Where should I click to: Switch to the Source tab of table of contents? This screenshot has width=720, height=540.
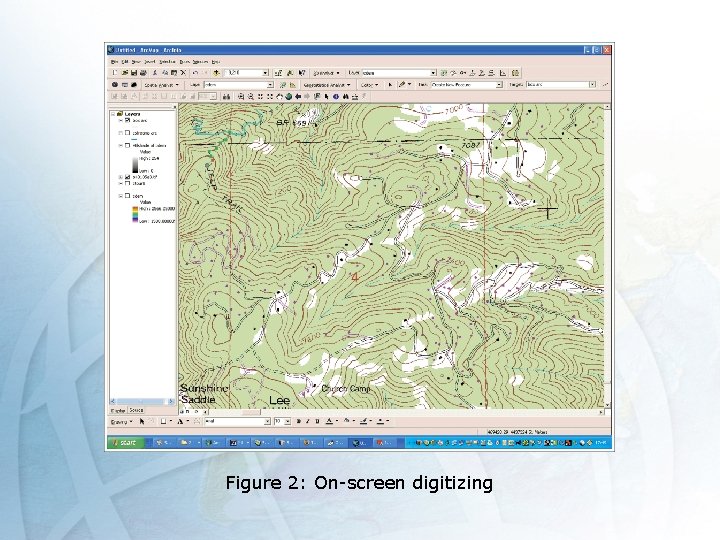click(x=136, y=410)
